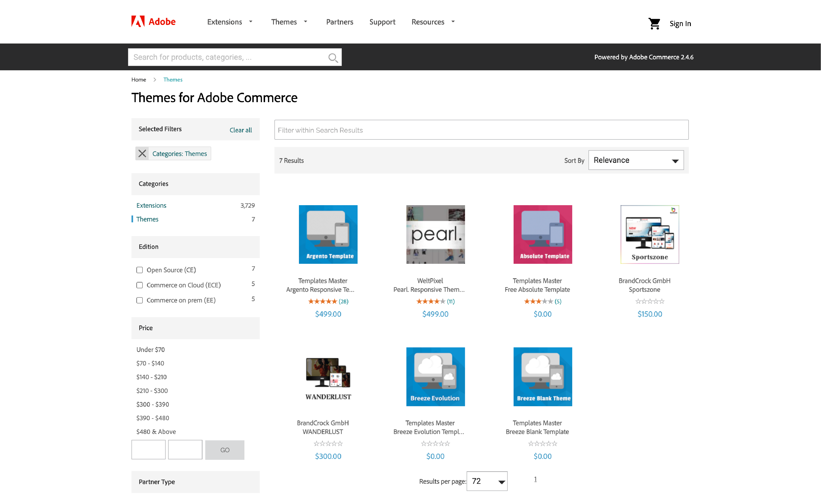Click Breeze Evolution empty star rating

coord(435,443)
